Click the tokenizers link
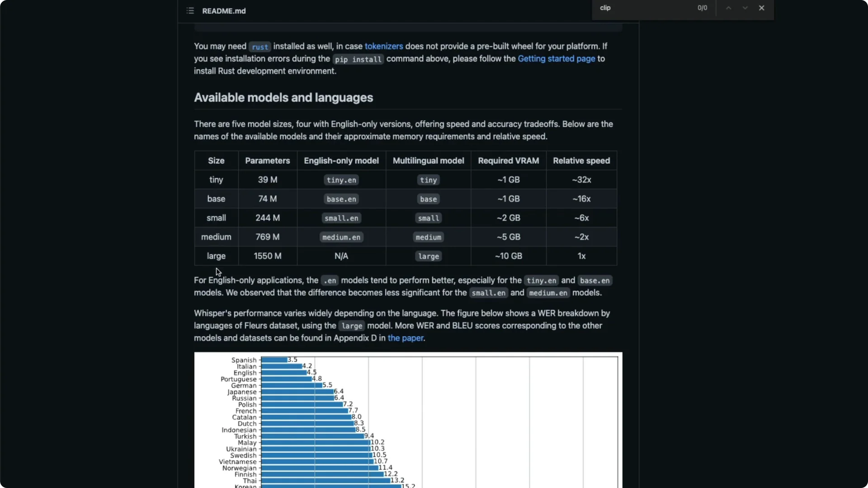 click(384, 46)
